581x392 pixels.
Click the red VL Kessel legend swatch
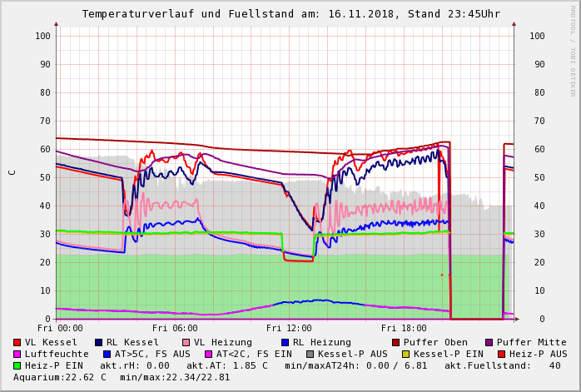(17, 342)
